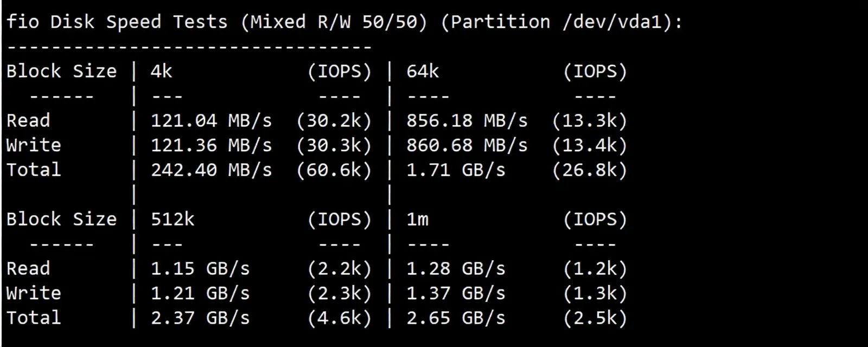Click the 242.40 MB/s total value
This screenshot has width=868, height=347.
211,170
